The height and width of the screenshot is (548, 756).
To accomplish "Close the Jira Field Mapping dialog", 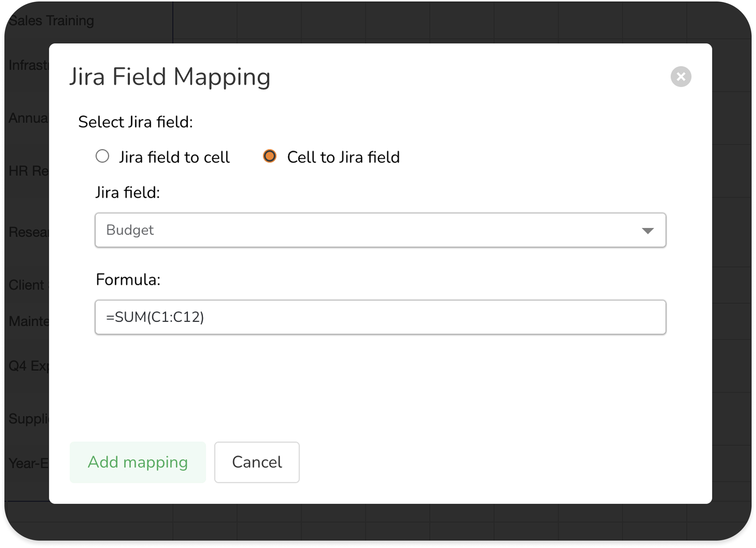I will coord(680,77).
